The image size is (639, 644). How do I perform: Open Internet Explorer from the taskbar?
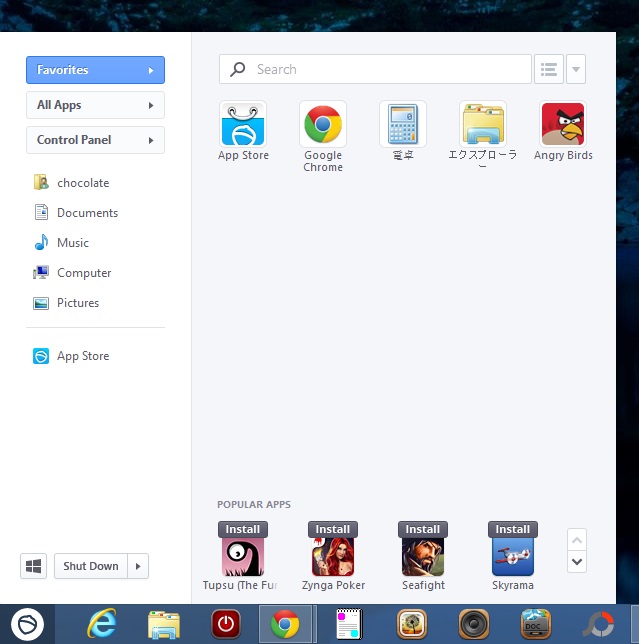coord(101,624)
